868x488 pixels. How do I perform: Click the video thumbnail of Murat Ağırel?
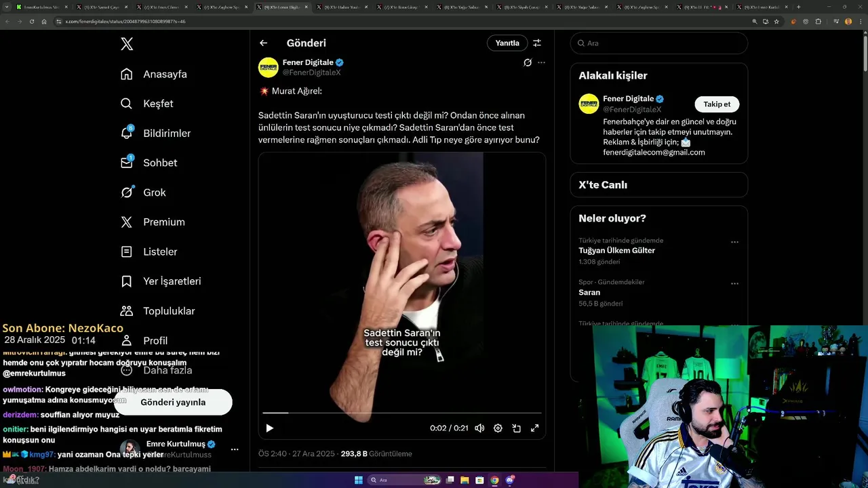(x=401, y=296)
